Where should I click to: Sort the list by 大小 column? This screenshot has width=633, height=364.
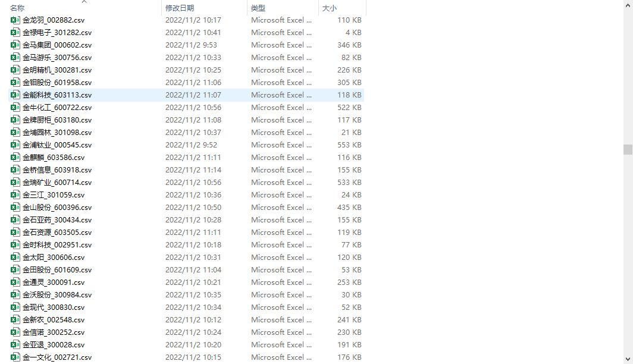329,8
